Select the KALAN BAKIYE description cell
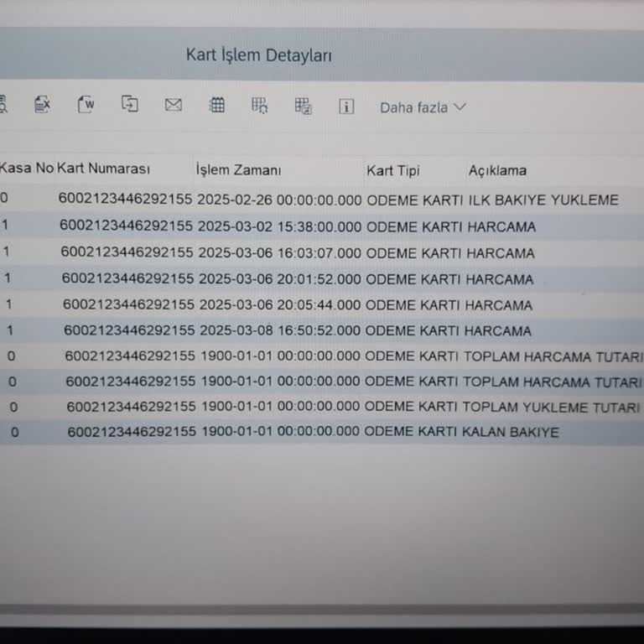 pos(511,432)
